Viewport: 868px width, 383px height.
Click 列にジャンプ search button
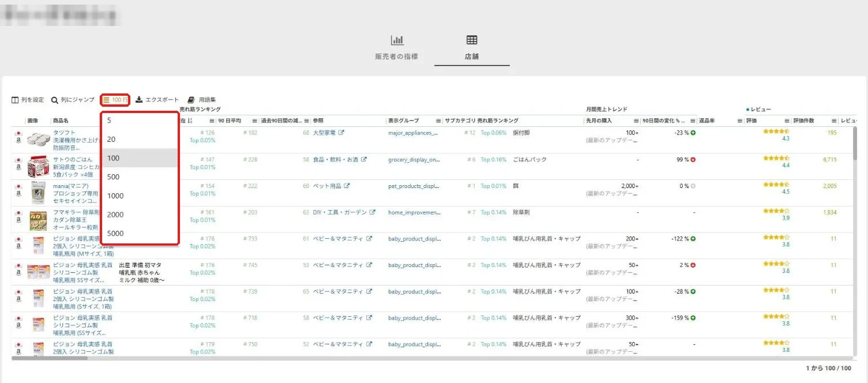pyautogui.click(x=73, y=100)
